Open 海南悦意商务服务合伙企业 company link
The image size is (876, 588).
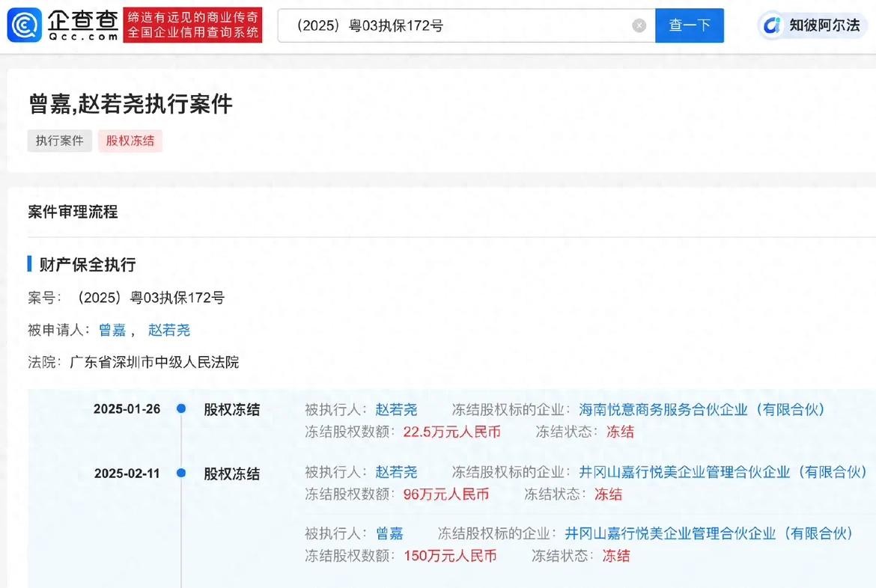(x=702, y=410)
